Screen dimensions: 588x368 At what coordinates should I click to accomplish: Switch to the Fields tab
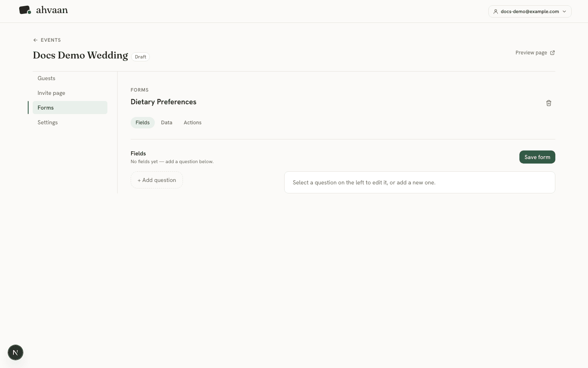pyautogui.click(x=143, y=123)
